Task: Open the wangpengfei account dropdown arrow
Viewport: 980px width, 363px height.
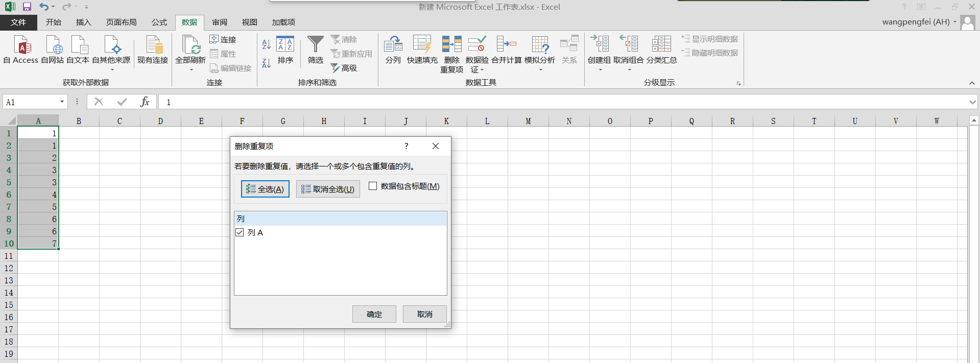Action: (954, 22)
